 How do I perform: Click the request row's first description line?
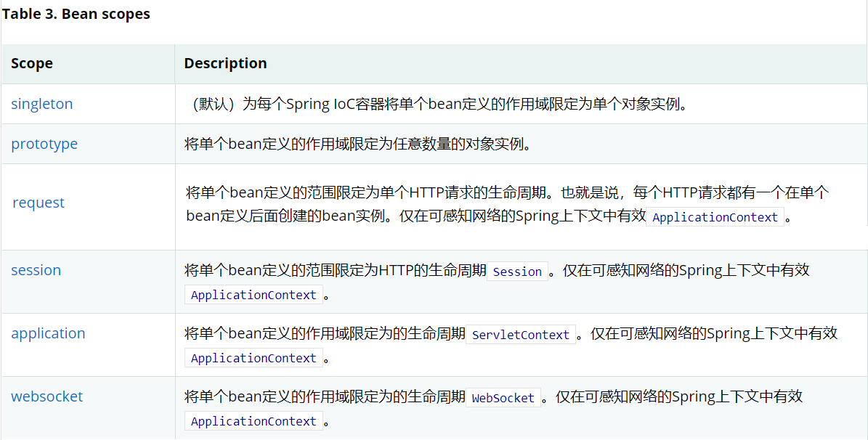(507, 192)
